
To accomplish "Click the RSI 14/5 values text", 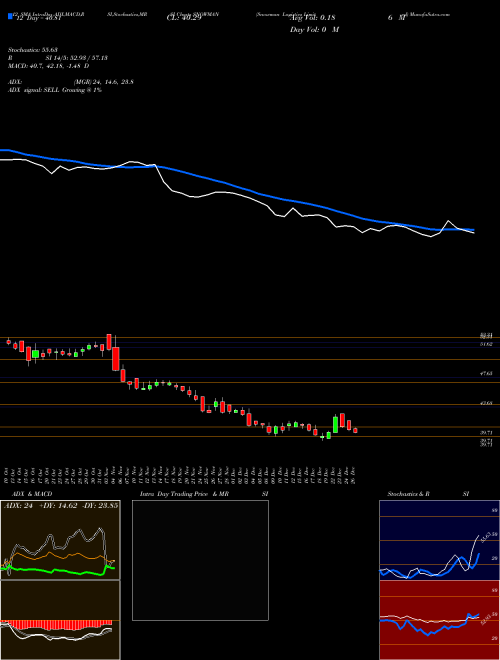I will click(x=58, y=58).
